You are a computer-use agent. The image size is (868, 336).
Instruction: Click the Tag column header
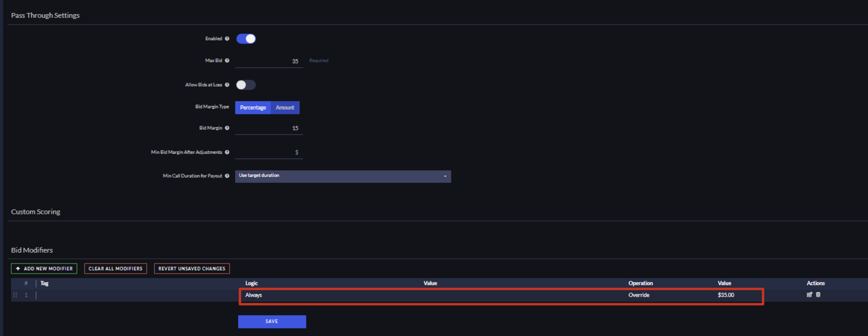click(44, 283)
